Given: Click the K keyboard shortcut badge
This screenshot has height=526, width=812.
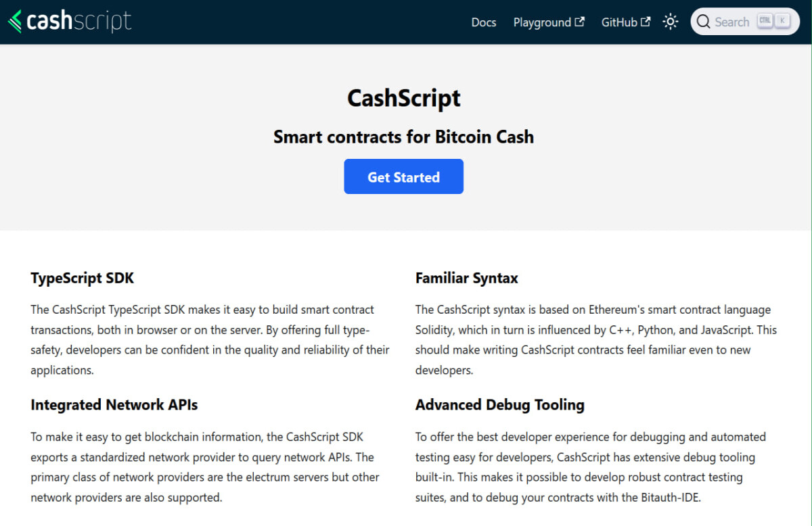Looking at the screenshot, I should [783, 21].
